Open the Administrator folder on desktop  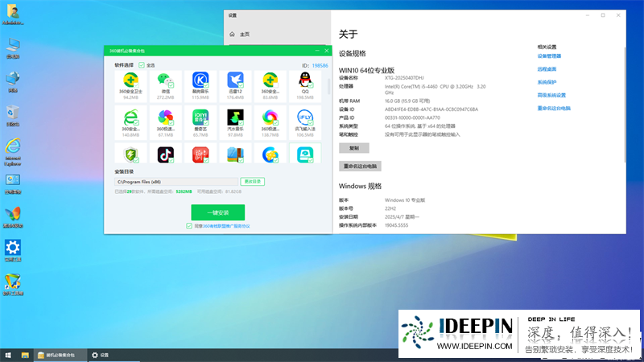coord(13,14)
